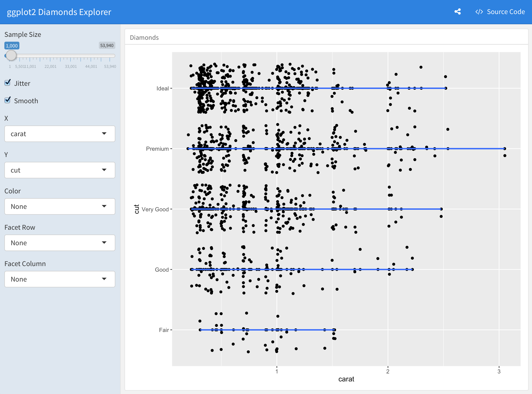This screenshot has height=394, width=532.
Task: Click the Sample Size slider handle
Action: pos(11,55)
